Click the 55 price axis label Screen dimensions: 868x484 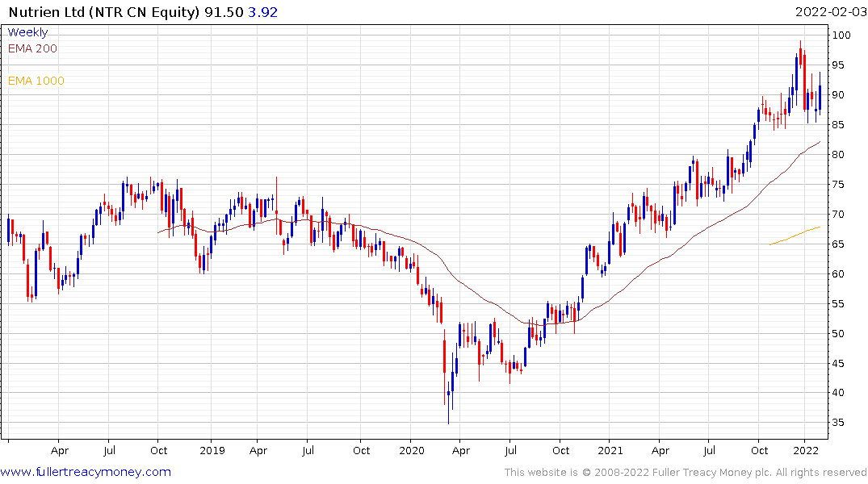pos(838,303)
